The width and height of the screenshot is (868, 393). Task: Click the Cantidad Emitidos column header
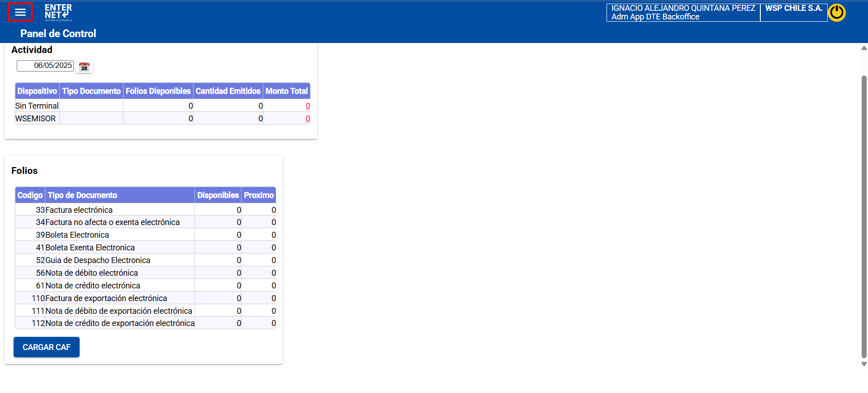228,91
